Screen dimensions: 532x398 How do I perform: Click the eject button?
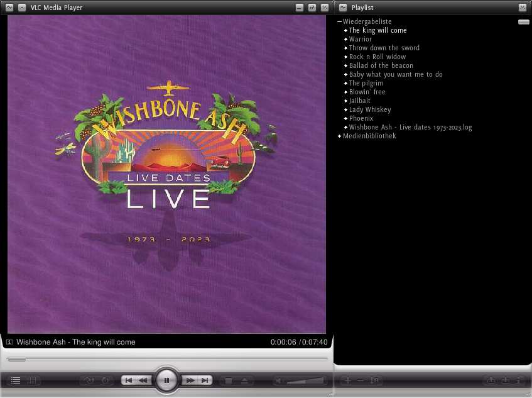tap(244, 380)
